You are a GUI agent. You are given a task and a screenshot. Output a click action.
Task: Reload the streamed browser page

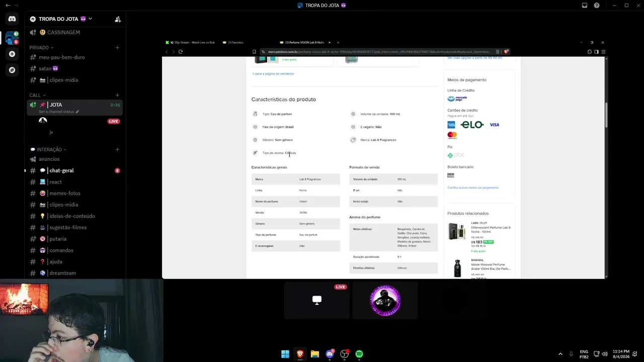pos(181,52)
